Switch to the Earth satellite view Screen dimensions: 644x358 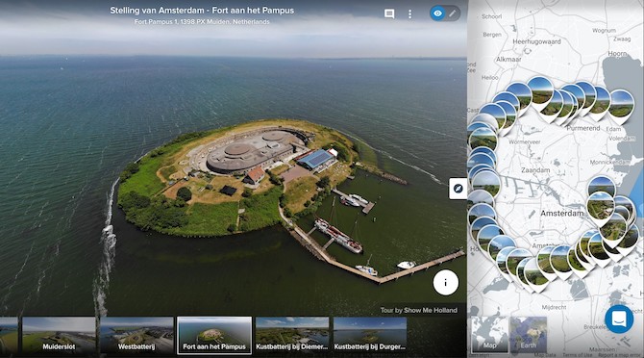point(529,334)
